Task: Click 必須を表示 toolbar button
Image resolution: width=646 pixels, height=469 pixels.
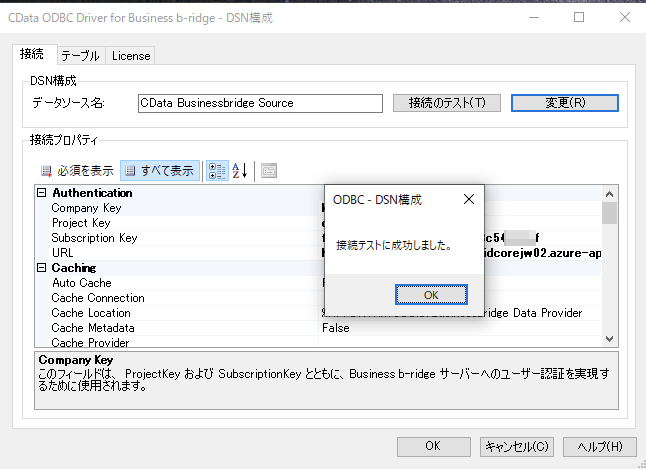Action: (77, 171)
